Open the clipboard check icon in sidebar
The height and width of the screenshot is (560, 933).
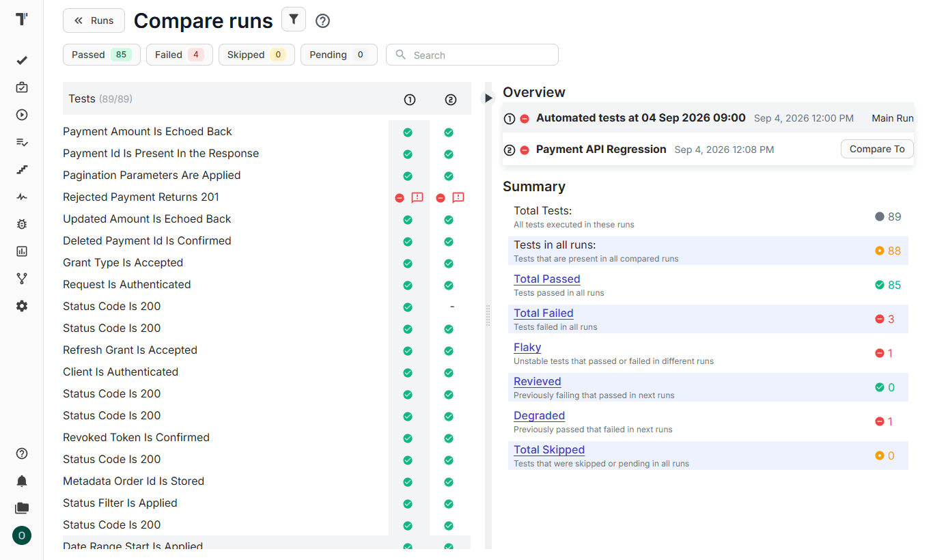pos(22,87)
